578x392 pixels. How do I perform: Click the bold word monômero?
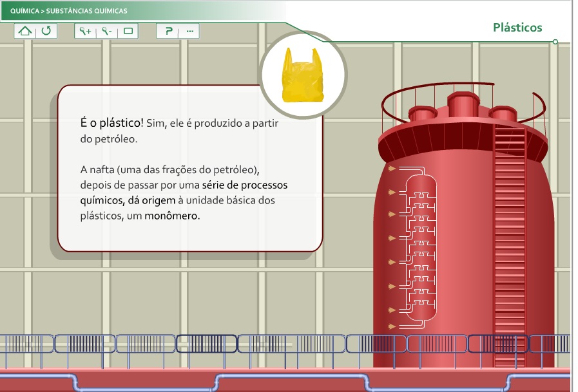(x=172, y=216)
